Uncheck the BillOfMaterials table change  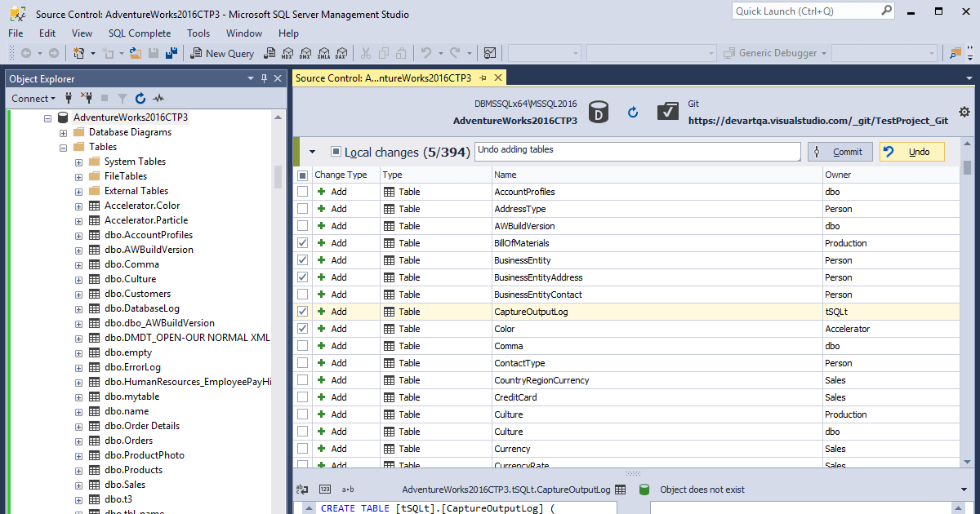301,242
